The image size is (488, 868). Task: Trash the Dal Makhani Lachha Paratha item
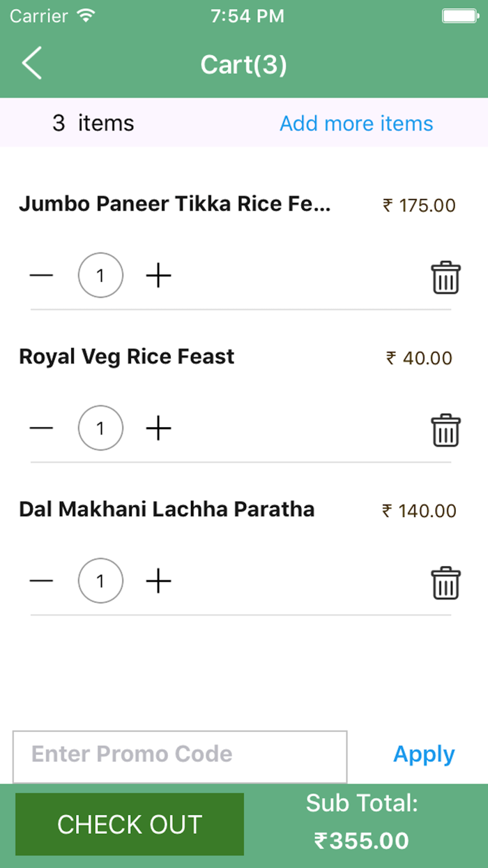[x=445, y=582]
